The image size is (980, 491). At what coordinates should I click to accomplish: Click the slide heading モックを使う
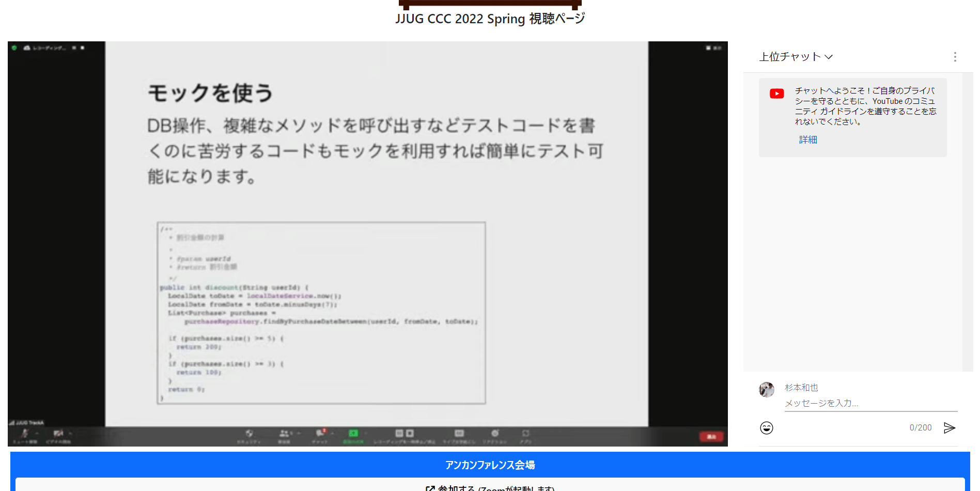click(210, 93)
